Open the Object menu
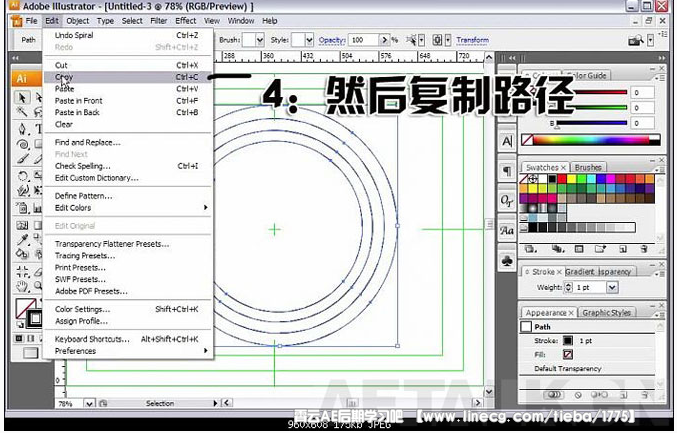The width and height of the screenshot is (677, 433). click(x=78, y=21)
